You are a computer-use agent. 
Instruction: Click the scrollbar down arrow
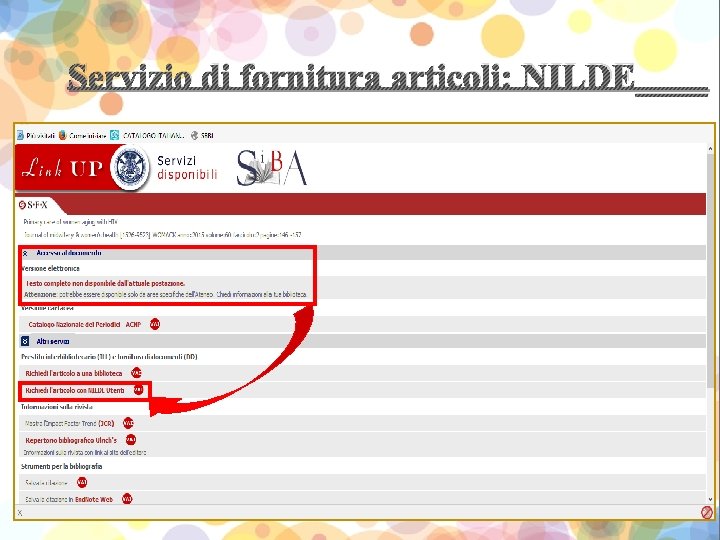[x=710, y=499]
